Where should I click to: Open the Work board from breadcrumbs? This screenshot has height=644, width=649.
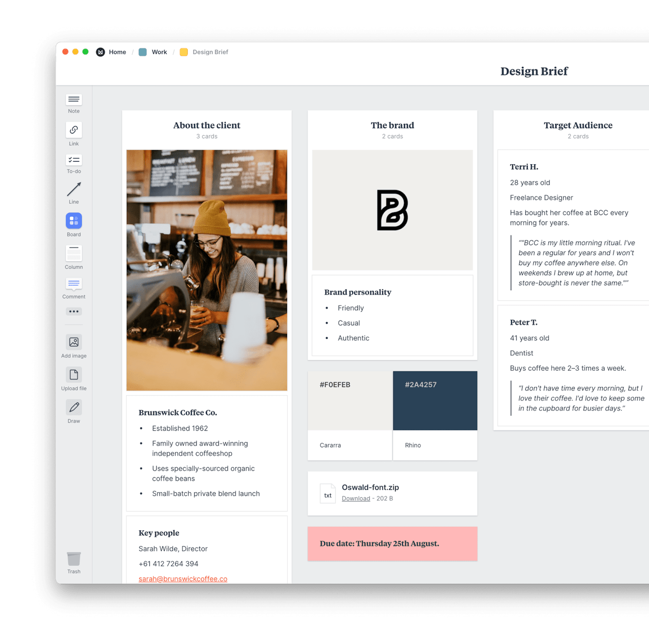[159, 52]
